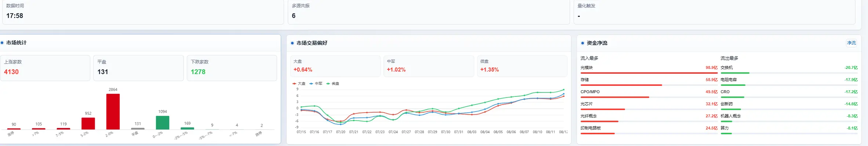Click the 光模块 red progress bar

(649, 73)
